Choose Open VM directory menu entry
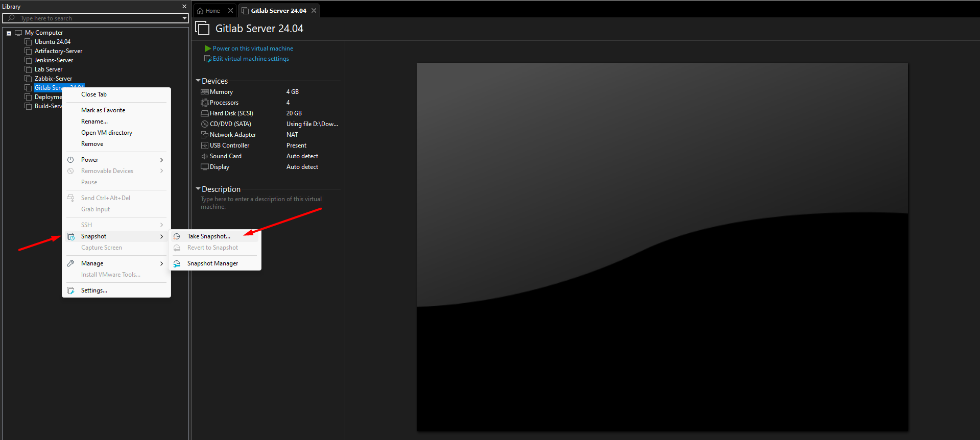This screenshot has width=980, height=440. pos(106,133)
